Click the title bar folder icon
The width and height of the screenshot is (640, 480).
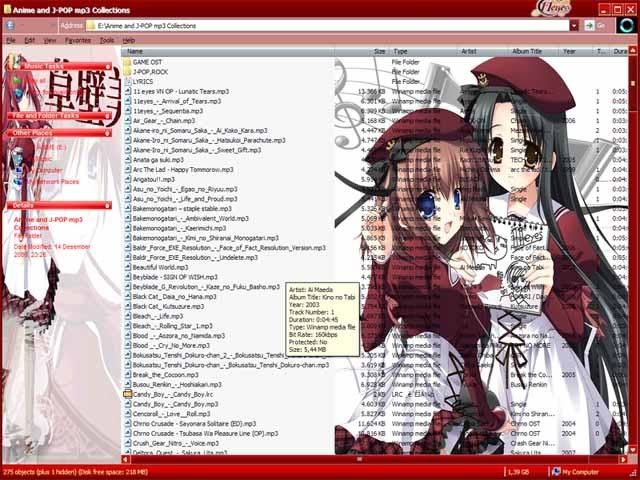click(x=7, y=9)
